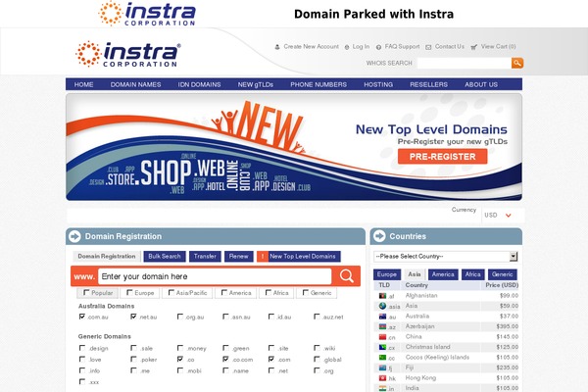Screen dimensions: 588x392
Task: Uncheck the .net.au checkbox
Action: pos(133,317)
